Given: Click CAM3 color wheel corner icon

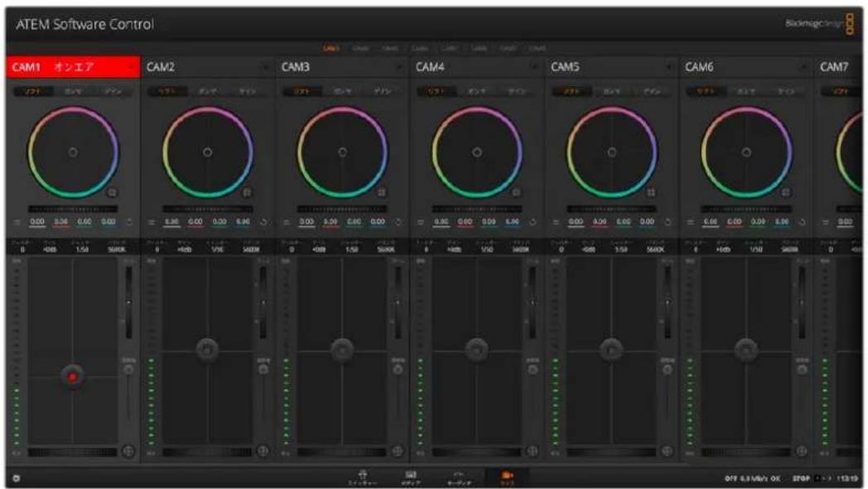Looking at the screenshot, I should pyautogui.click(x=382, y=192).
